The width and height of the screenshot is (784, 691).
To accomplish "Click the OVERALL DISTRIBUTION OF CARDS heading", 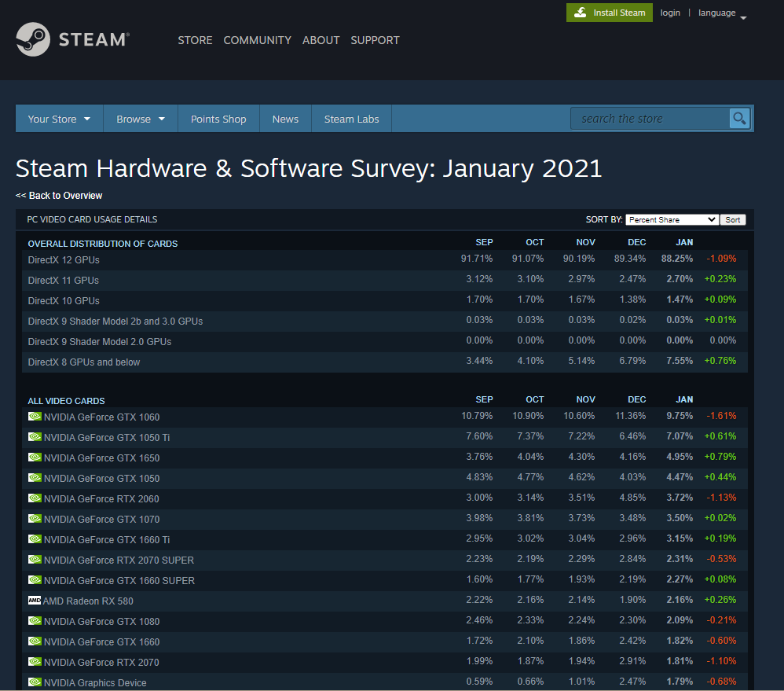I will tap(102, 244).
